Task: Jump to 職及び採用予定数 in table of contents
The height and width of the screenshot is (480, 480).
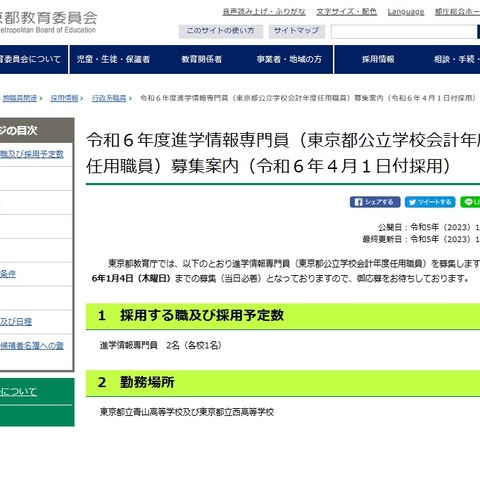Action: point(32,154)
